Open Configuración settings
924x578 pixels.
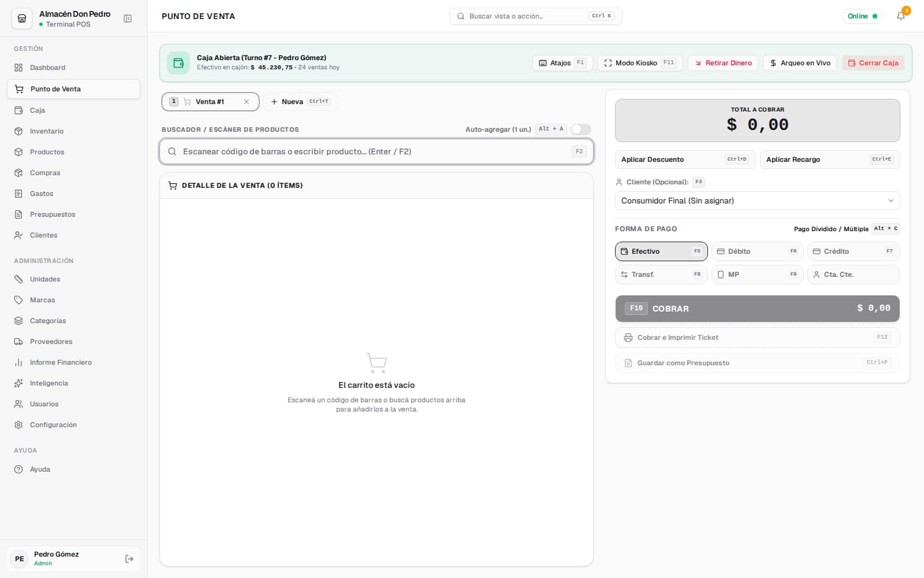73,425
